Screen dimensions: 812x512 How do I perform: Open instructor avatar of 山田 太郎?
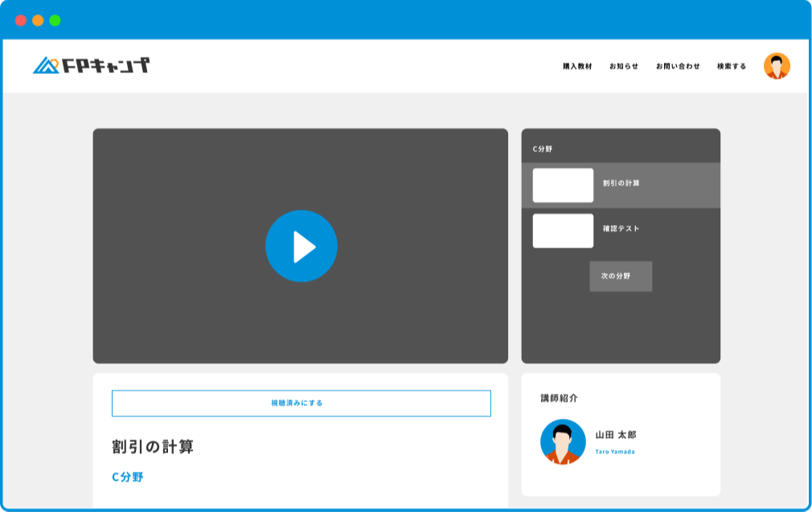pos(563,441)
